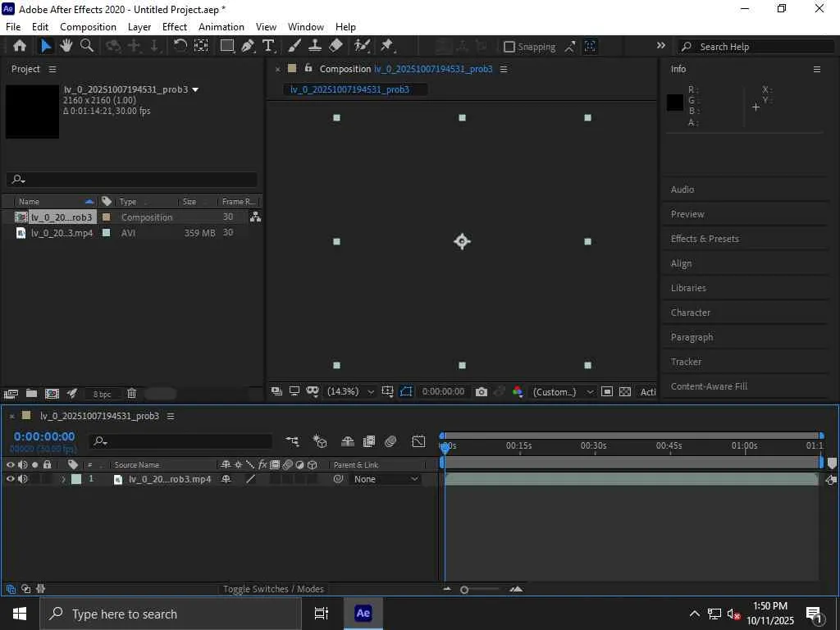Click the Interpret Footage icon in Project panel

point(11,394)
